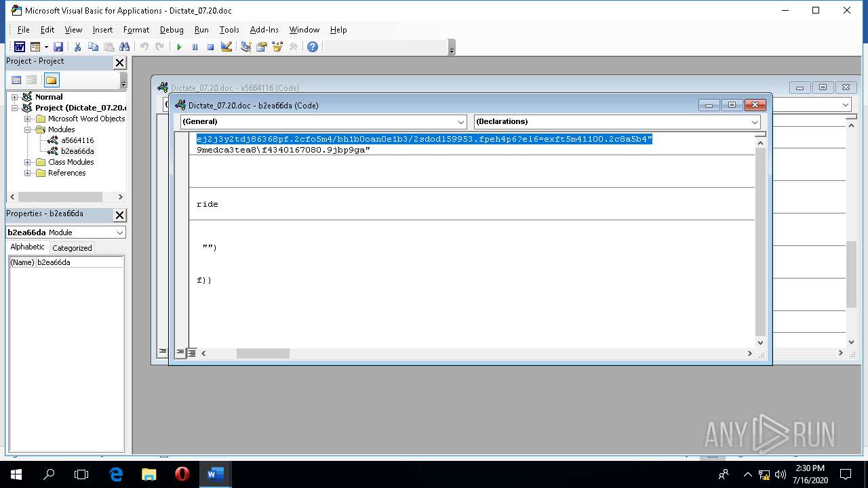Viewport: 868px width, 488px height.
Task: Click the Redo arrow icon
Action: [159, 47]
